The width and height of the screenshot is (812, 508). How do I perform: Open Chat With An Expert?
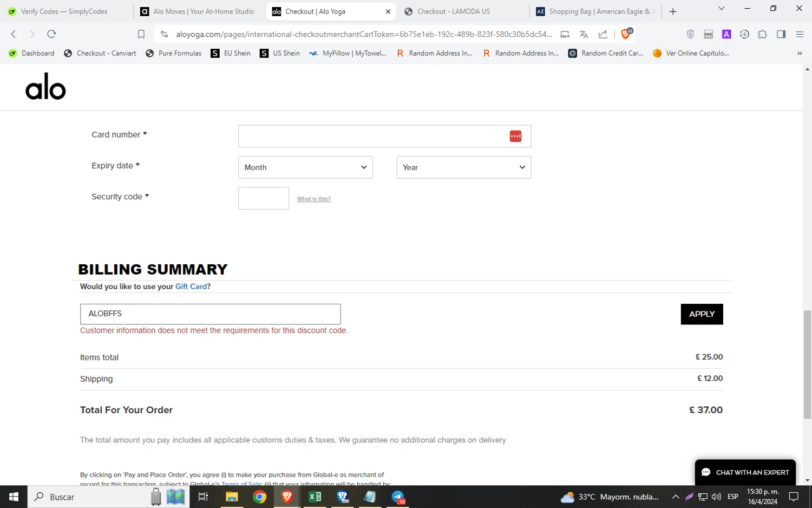(745, 472)
